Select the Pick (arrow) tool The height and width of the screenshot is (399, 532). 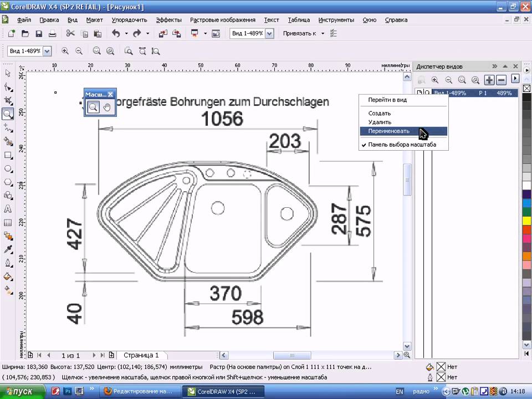click(8, 73)
